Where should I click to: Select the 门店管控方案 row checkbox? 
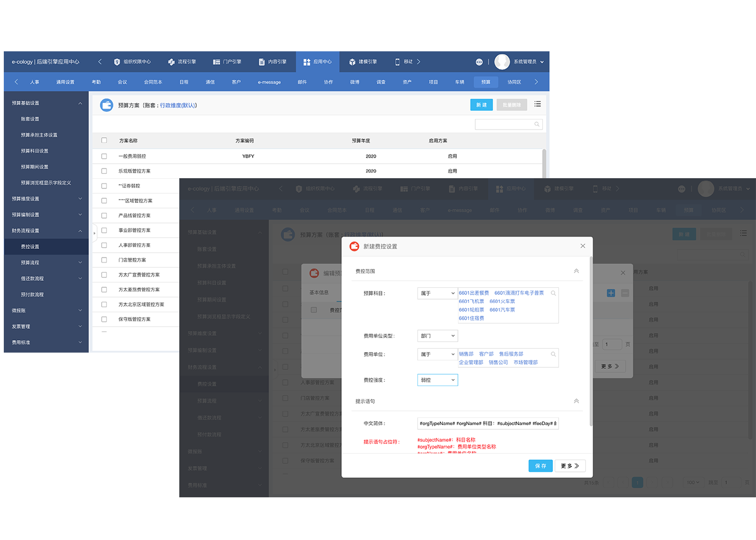[104, 260]
